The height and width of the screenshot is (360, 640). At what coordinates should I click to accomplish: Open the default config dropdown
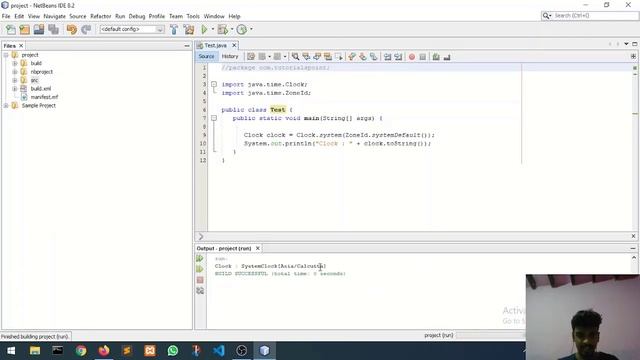point(132,29)
